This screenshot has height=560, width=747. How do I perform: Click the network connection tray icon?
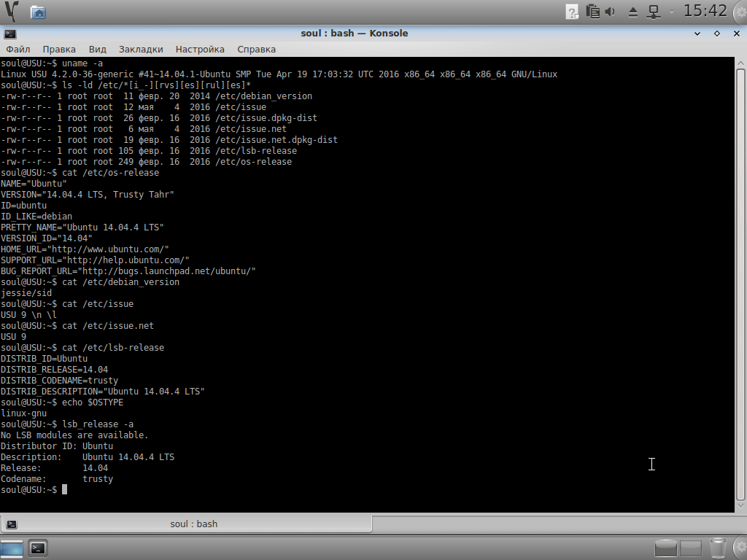click(x=654, y=12)
